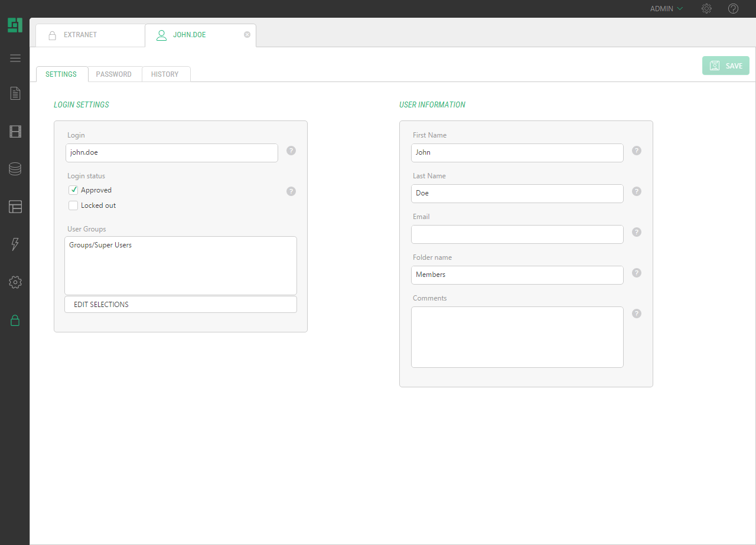756x545 pixels.
Task: Check the Locked out checkbox
Action: pyautogui.click(x=74, y=205)
